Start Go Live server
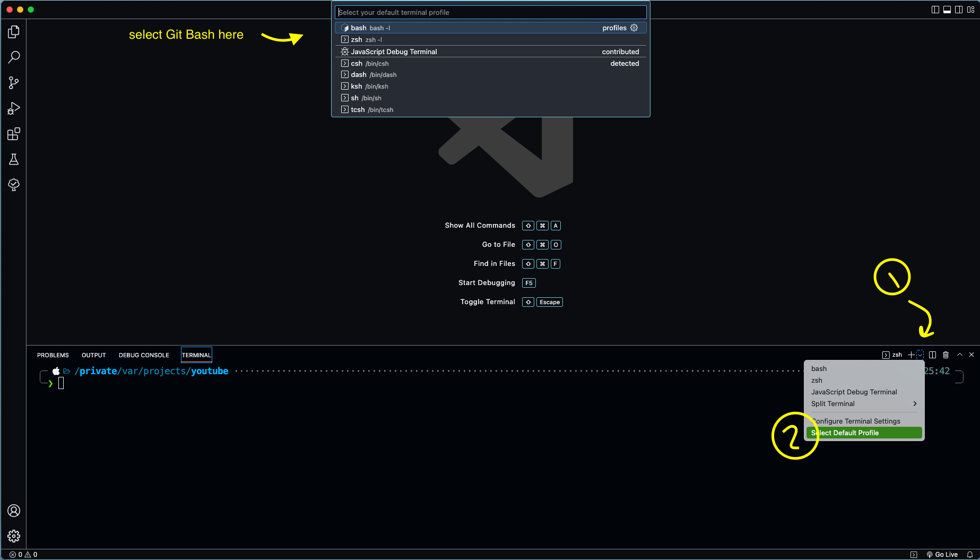This screenshot has width=980, height=560. pos(942,555)
